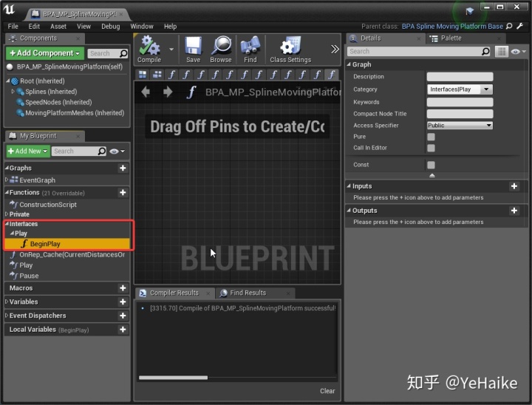Viewport: 532px width, 405px height.
Task: Open the Compile options dropdown arrow
Action: click(171, 50)
